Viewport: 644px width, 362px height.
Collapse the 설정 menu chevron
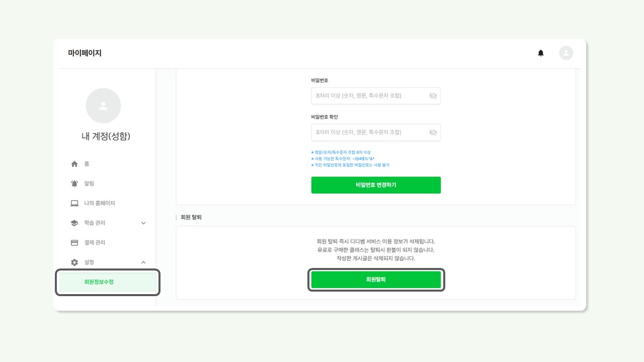(143, 262)
